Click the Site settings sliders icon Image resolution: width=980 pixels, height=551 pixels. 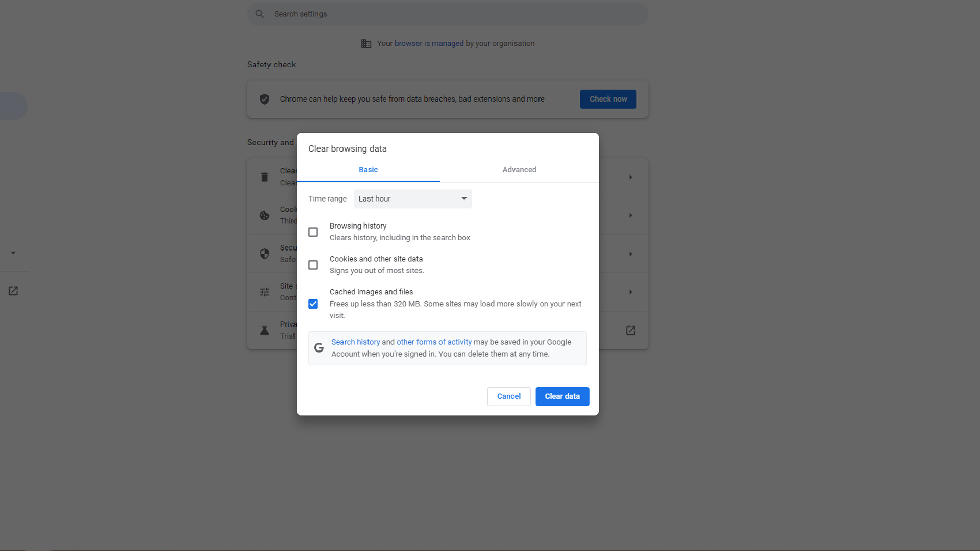[264, 292]
